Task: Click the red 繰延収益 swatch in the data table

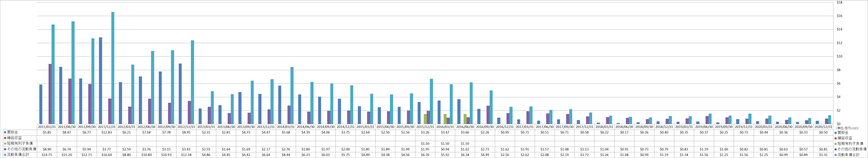Action: (x=5, y=138)
